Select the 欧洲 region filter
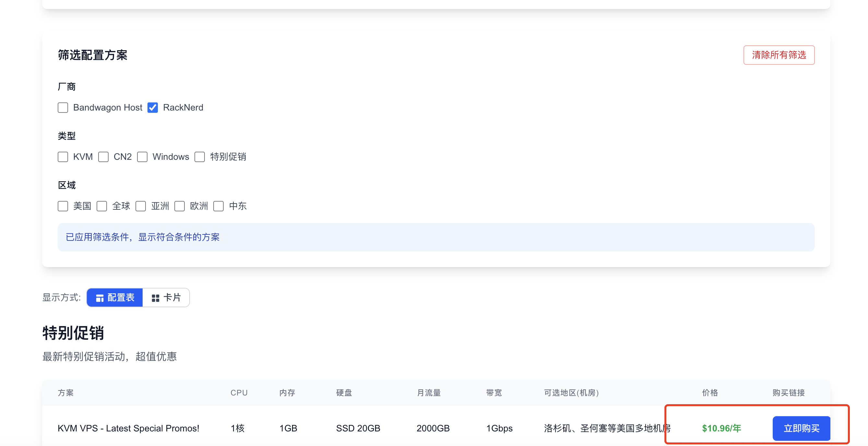Screen dimensions: 868x446 coord(180,206)
